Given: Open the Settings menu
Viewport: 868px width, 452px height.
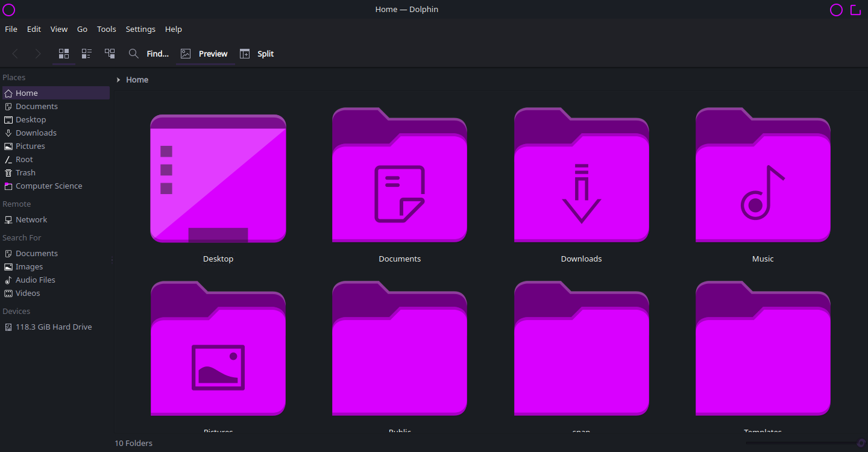Looking at the screenshot, I should coord(140,29).
